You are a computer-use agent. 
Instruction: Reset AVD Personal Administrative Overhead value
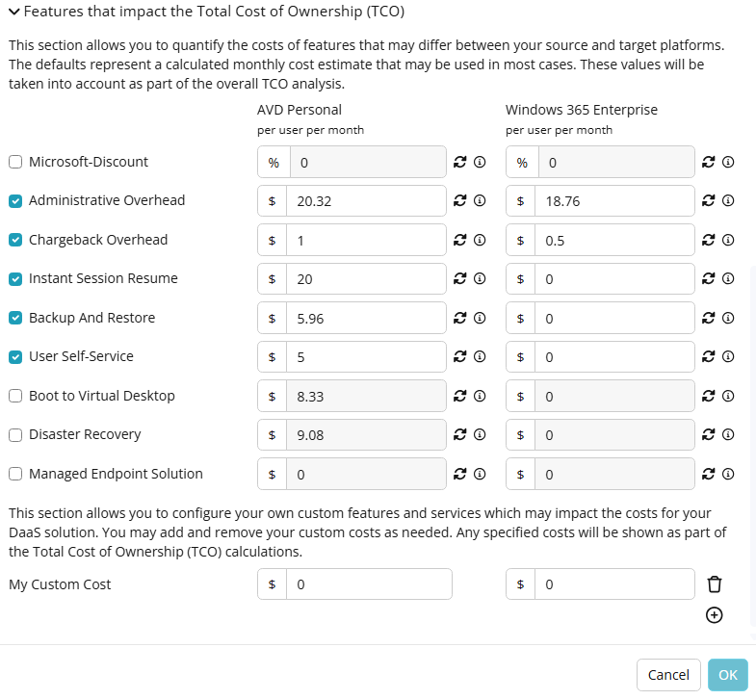coord(460,200)
